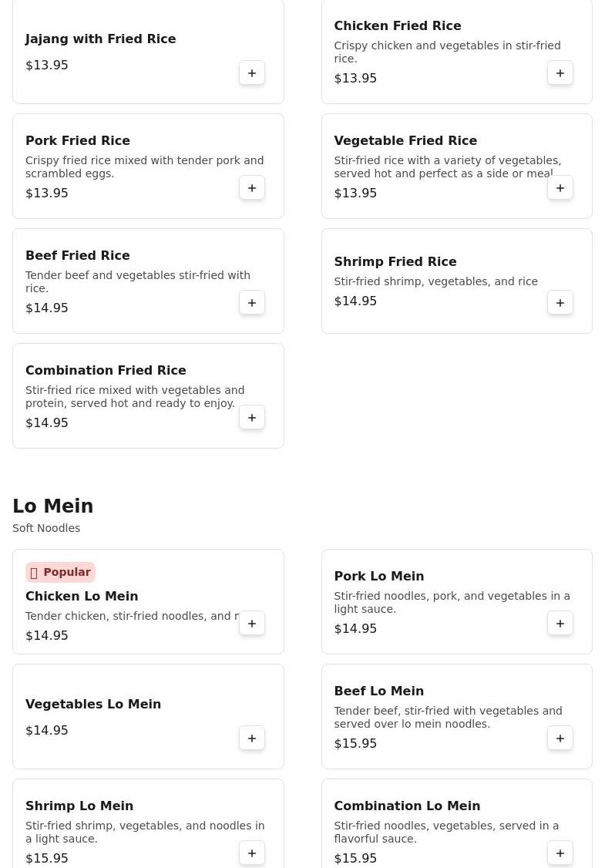This screenshot has height=868, width=605.
Task: Open Shrimp Fried Rice item title
Action: [x=395, y=261]
